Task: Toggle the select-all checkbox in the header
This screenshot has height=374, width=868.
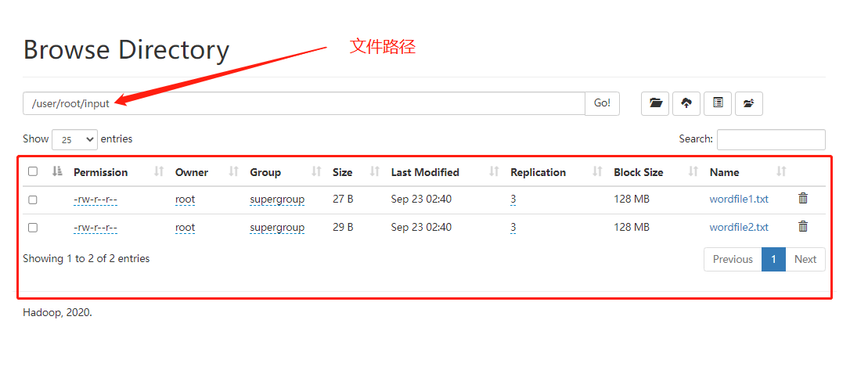Action: (33, 172)
